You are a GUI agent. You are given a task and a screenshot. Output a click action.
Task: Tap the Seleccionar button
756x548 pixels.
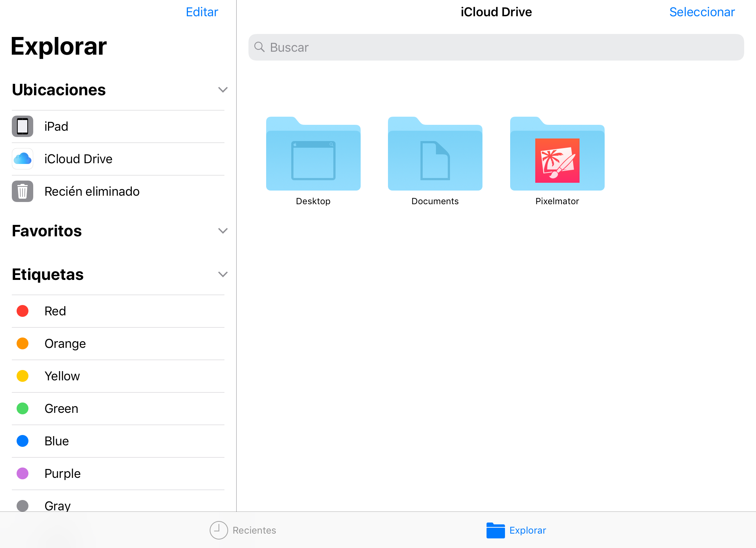pyautogui.click(x=702, y=12)
